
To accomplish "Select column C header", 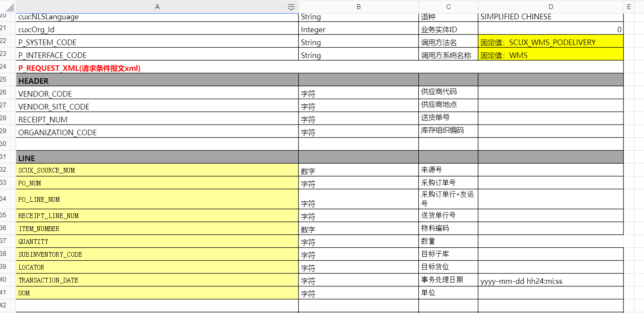I will click(448, 7).
